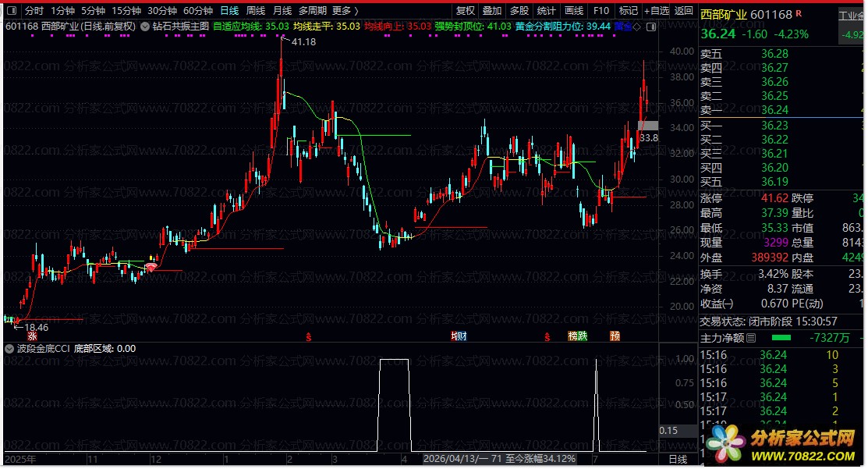Switch to 5分钟 period
This screenshot has height=469, width=868.
click(93, 10)
